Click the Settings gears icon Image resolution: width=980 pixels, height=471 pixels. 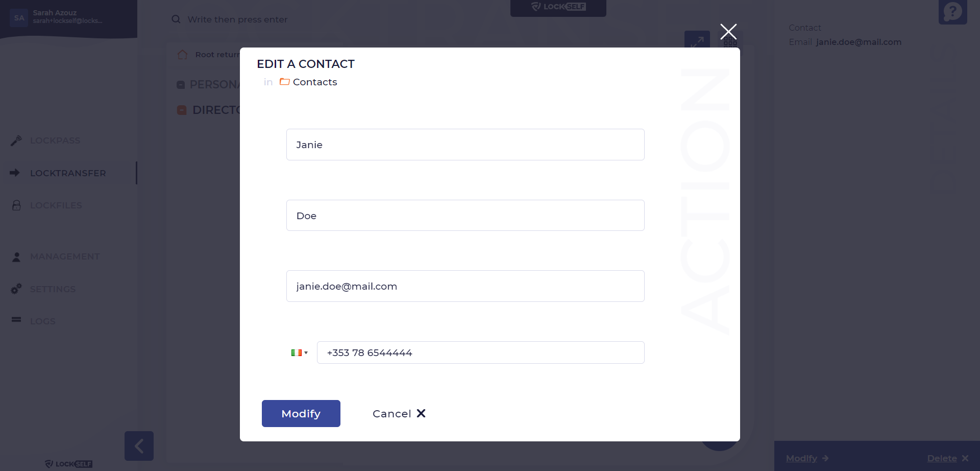tap(16, 289)
